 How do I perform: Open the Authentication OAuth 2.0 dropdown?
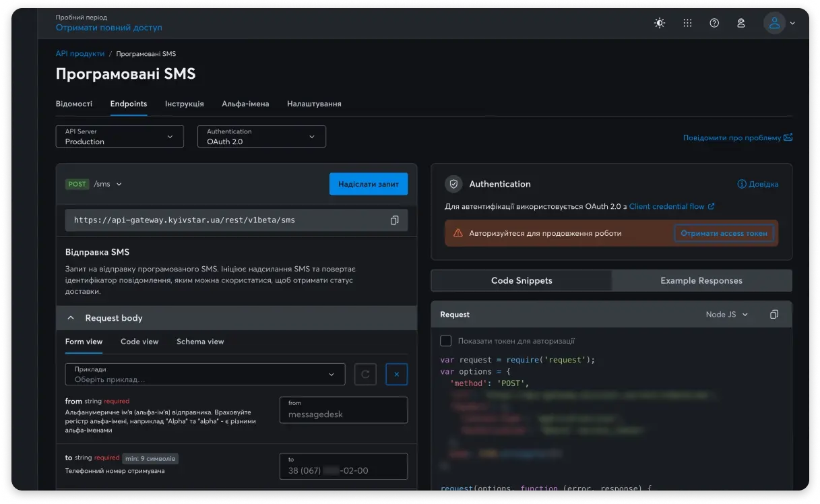(261, 137)
